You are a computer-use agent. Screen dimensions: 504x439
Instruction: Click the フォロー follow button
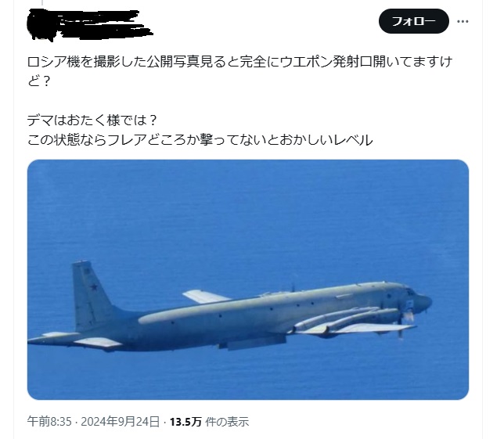pos(414,21)
